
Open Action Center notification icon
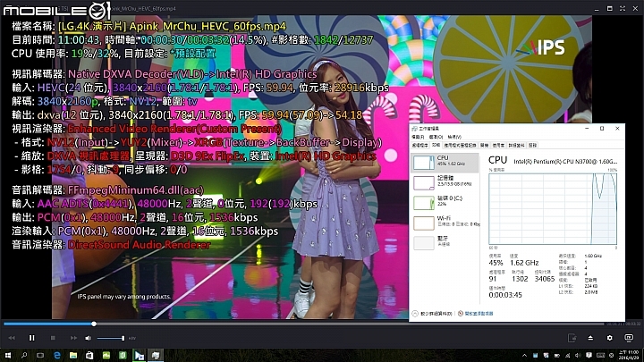589,356
